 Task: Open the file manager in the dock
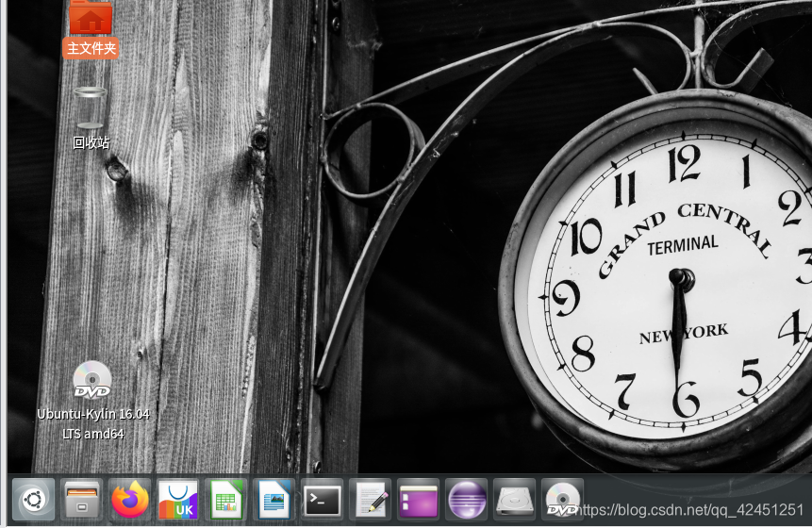click(x=81, y=500)
